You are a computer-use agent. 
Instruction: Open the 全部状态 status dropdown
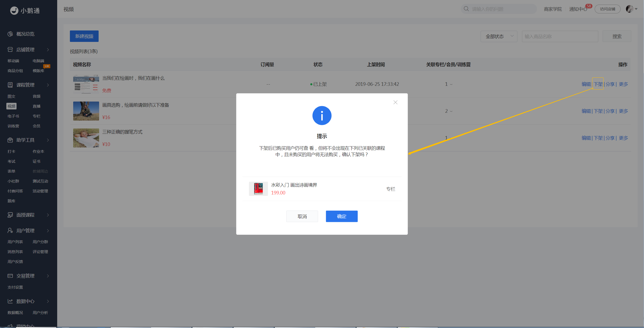[499, 36]
